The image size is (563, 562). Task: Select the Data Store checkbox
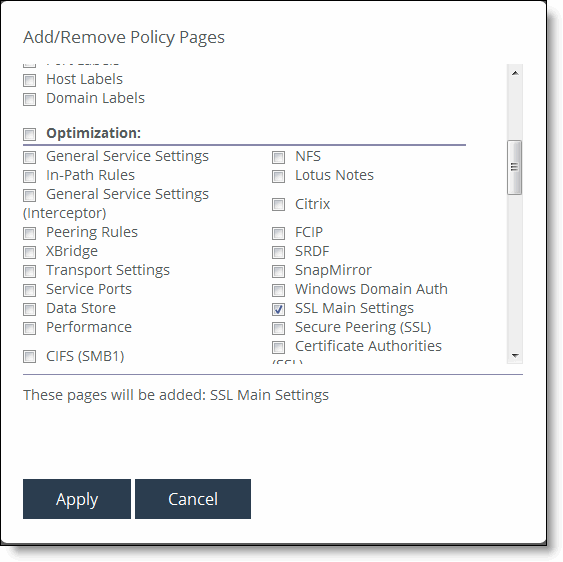(29, 309)
